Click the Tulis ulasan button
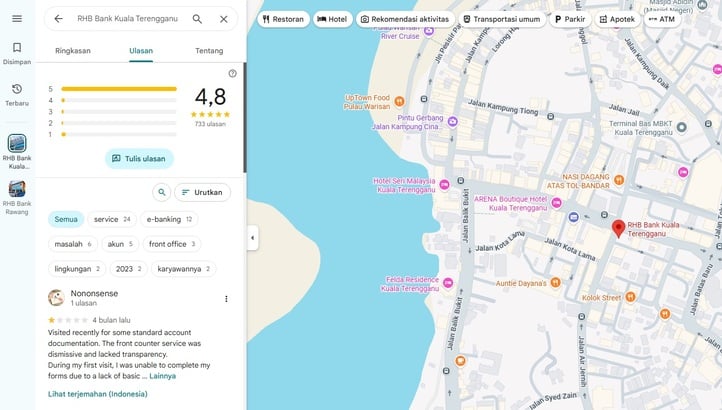 coord(139,158)
